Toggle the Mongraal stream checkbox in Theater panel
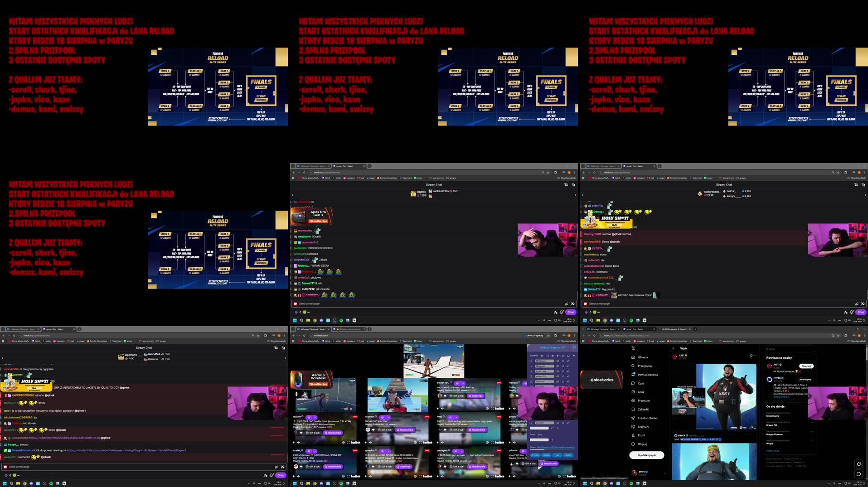This screenshot has height=487, width=868. point(531,366)
